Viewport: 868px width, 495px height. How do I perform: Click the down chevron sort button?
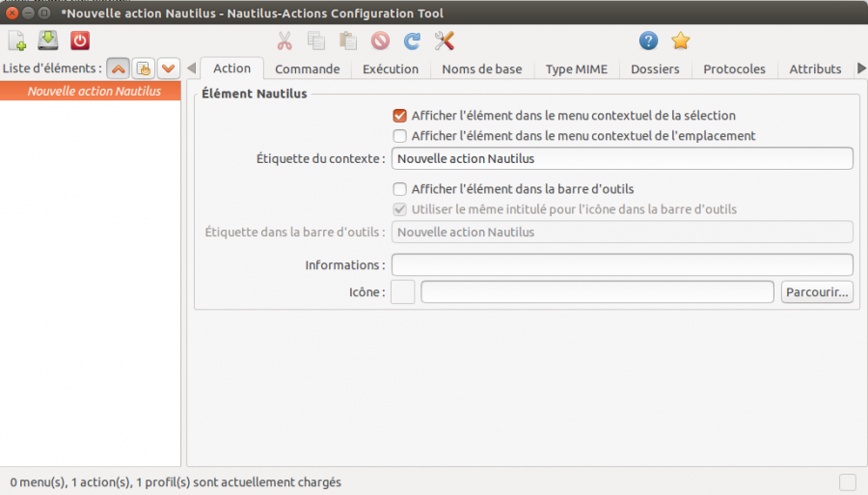(169, 69)
